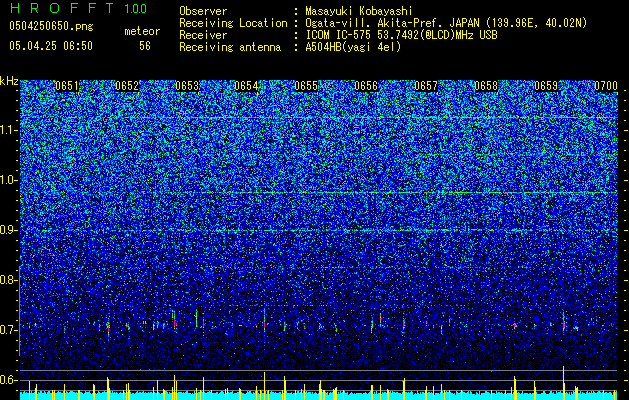
Task: Select the HROFFT program title text
Action: [x=62, y=8]
